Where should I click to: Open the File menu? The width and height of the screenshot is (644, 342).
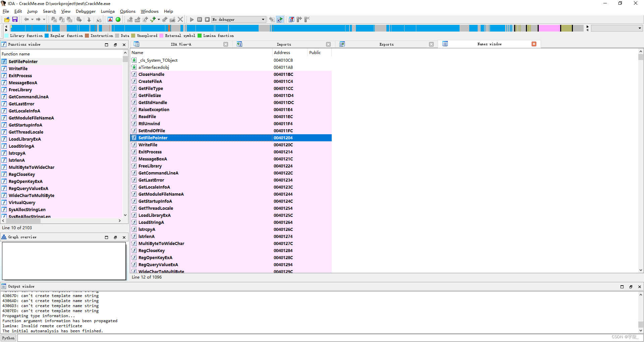tap(6, 11)
